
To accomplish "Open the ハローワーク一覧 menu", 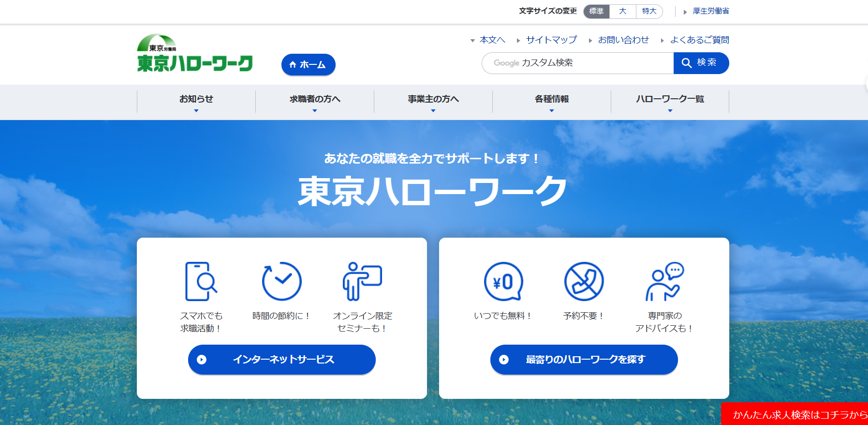I will [670, 102].
